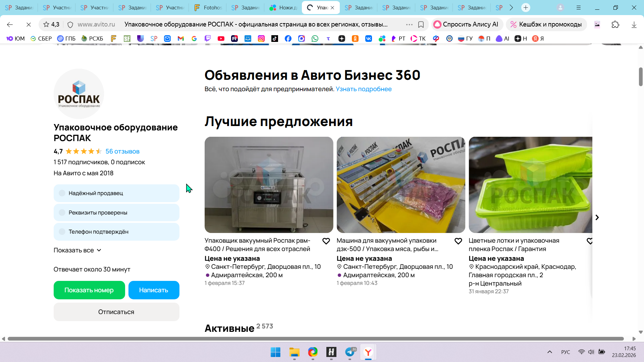The image size is (644, 362).
Task: Open browser extensions puzzle icon
Action: [x=615, y=24]
